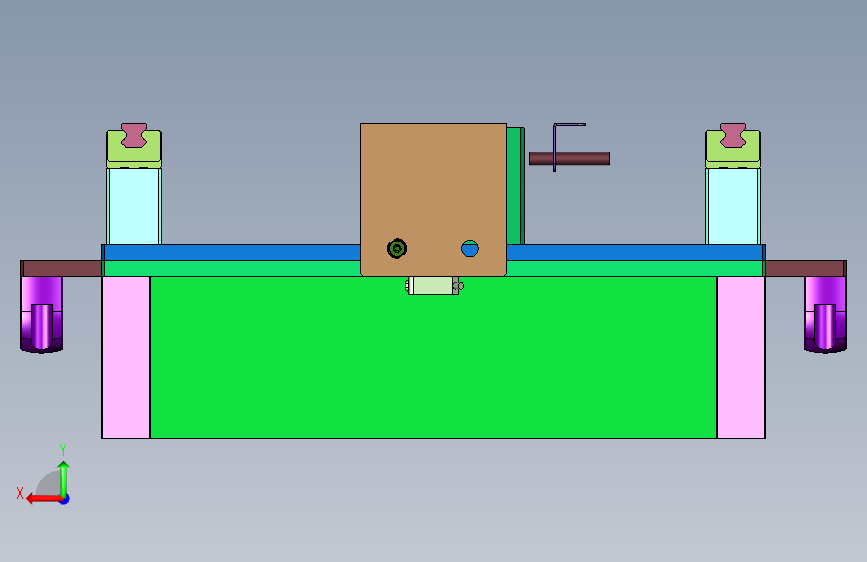The height and width of the screenshot is (562, 867).
Task: Select the green vertical plate behind brown plate
Action: tap(515, 186)
